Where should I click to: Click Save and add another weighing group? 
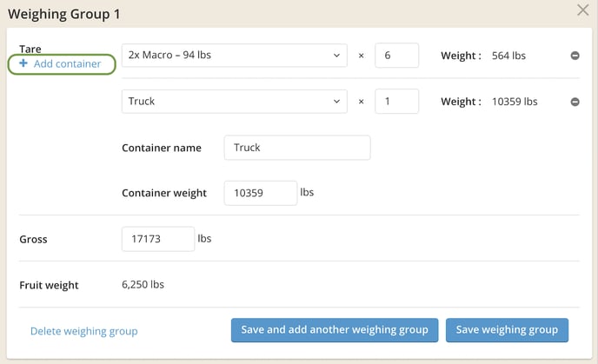(334, 330)
